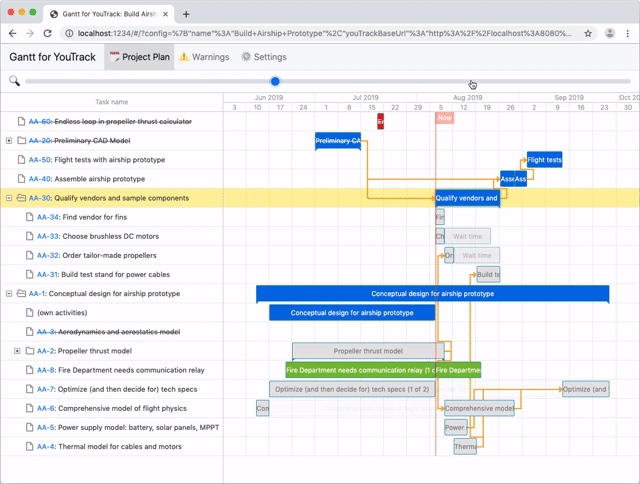Open issue link AA-8

pos(46,370)
